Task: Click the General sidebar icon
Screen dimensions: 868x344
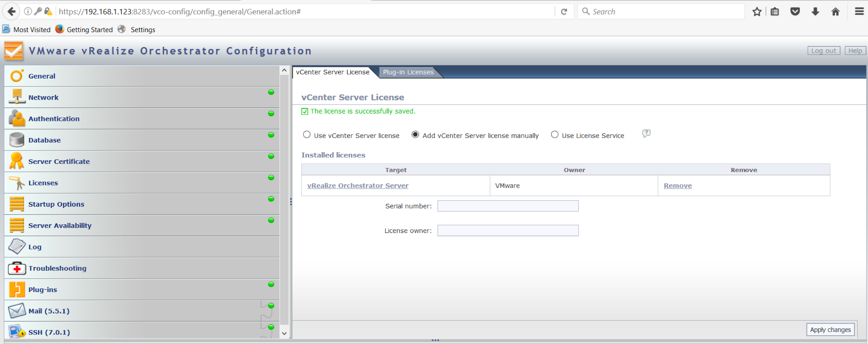Action: (17, 76)
